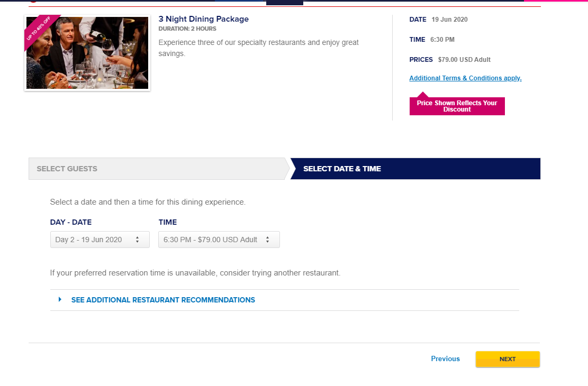This screenshot has height=386, width=588.
Task: Click the blue triangle beside restaurant recommendations
Action: pyautogui.click(x=60, y=299)
